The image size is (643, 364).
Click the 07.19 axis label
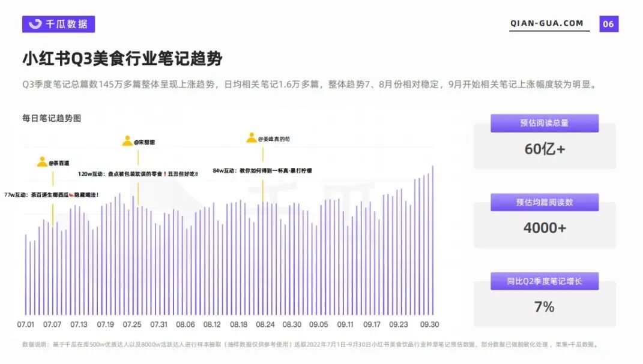pyautogui.click(x=106, y=324)
